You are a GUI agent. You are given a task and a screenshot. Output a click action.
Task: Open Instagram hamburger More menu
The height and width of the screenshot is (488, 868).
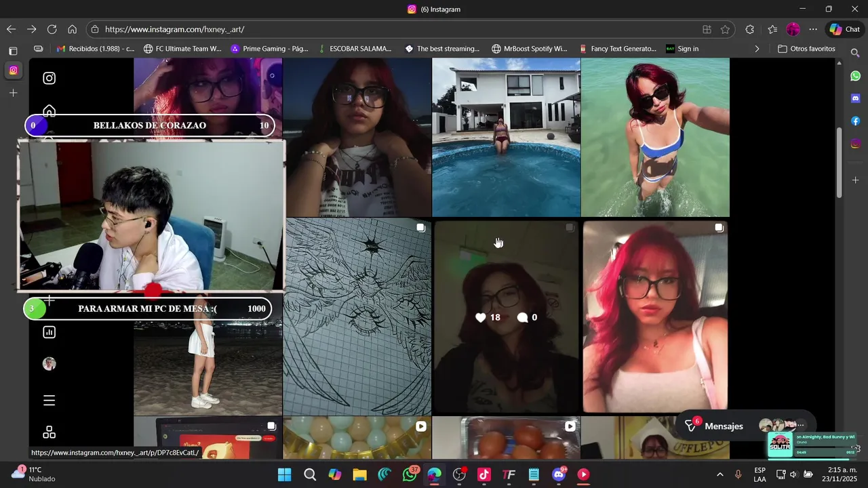click(49, 401)
